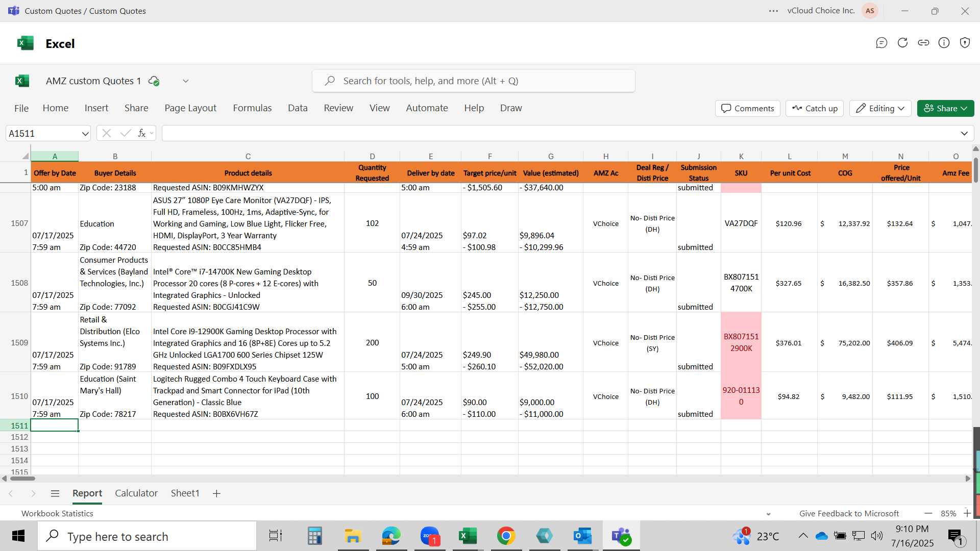980x551 pixels.
Task: Open the Task View taskbar icon
Action: [x=276, y=536]
